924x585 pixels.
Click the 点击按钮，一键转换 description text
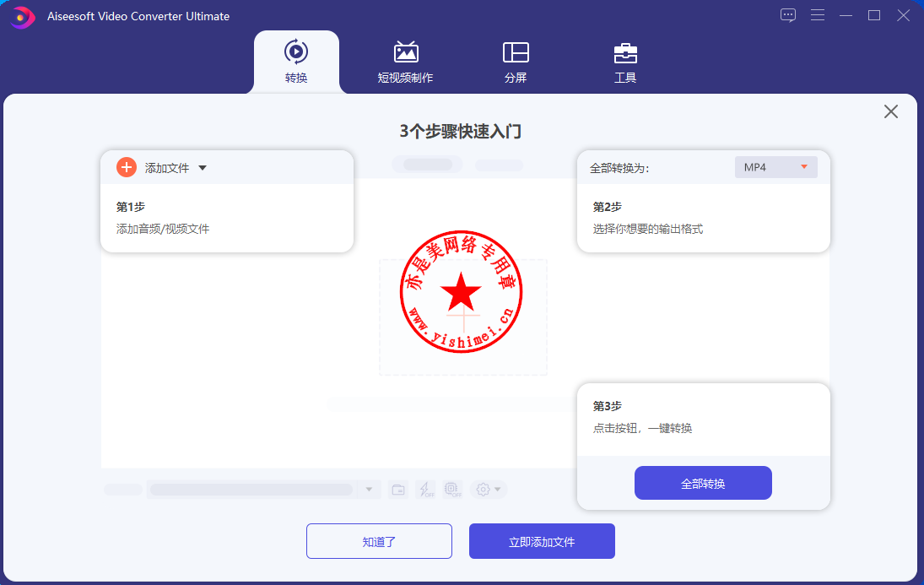pyautogui.click(x=642, y=428)
